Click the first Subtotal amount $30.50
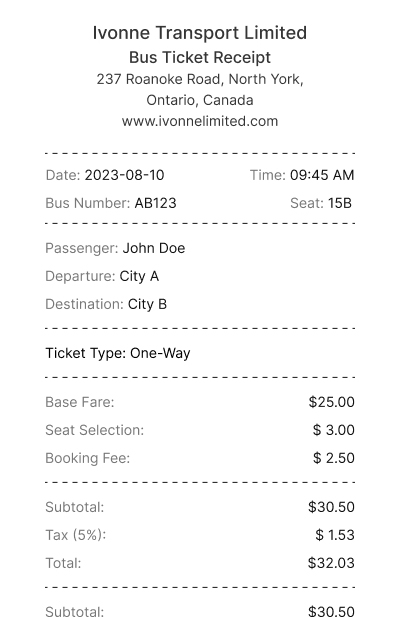The height and width of the screenshot is (617, 400). [x=332, y=507]
